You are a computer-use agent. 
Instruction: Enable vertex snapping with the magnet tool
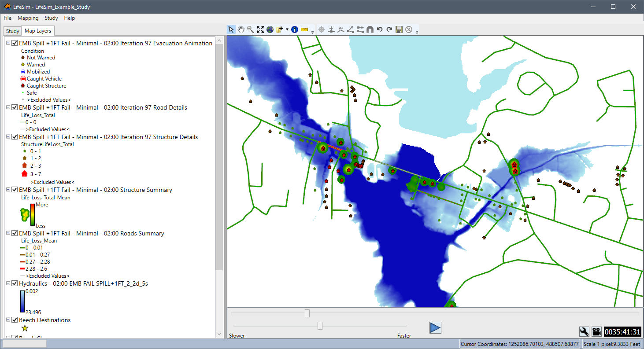(370, 29)
